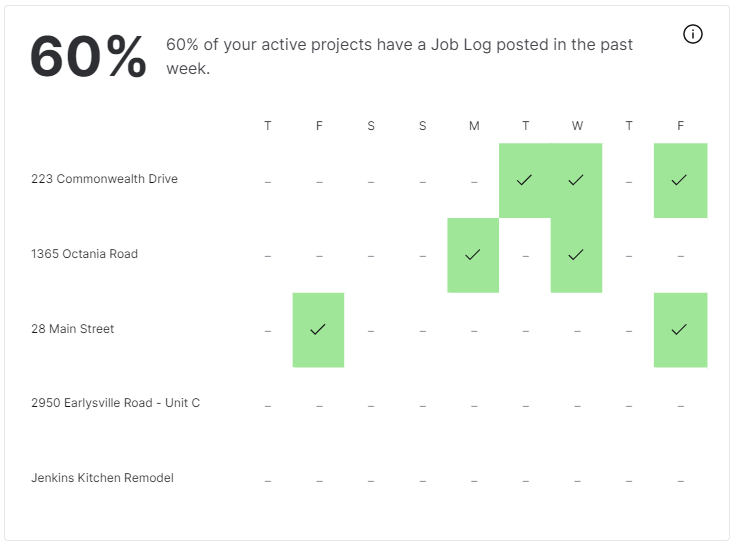Click the large 60% statistic

pyautogui.click(x=88, y=57)
